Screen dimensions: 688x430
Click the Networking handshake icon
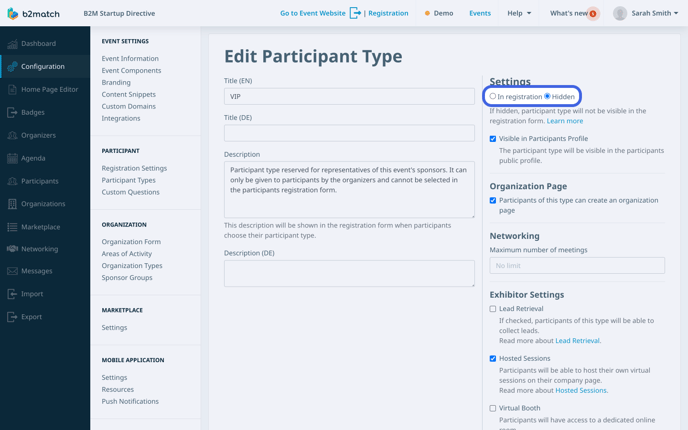tap(12, 249)
